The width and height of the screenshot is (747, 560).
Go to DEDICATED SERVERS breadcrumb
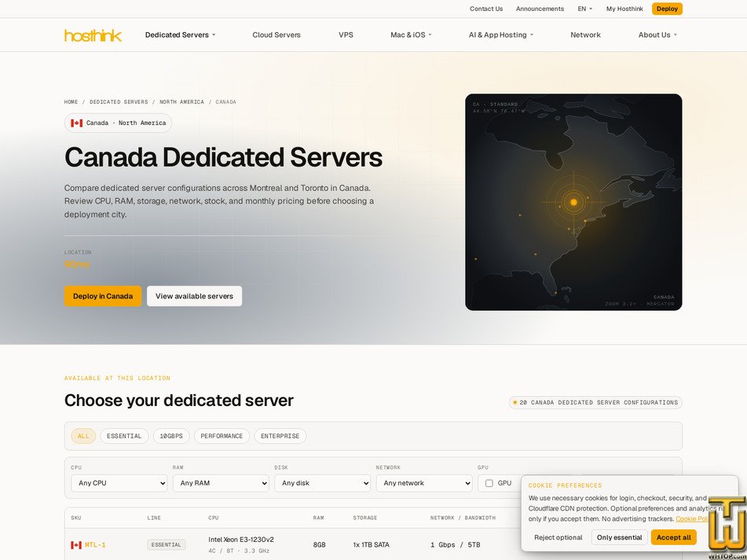pos(119,102)
